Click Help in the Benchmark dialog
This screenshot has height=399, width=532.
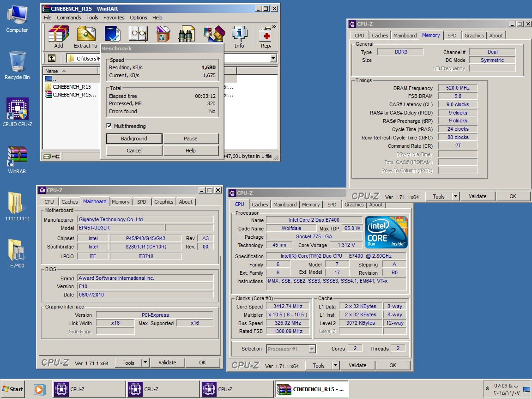tap(191, 150)
